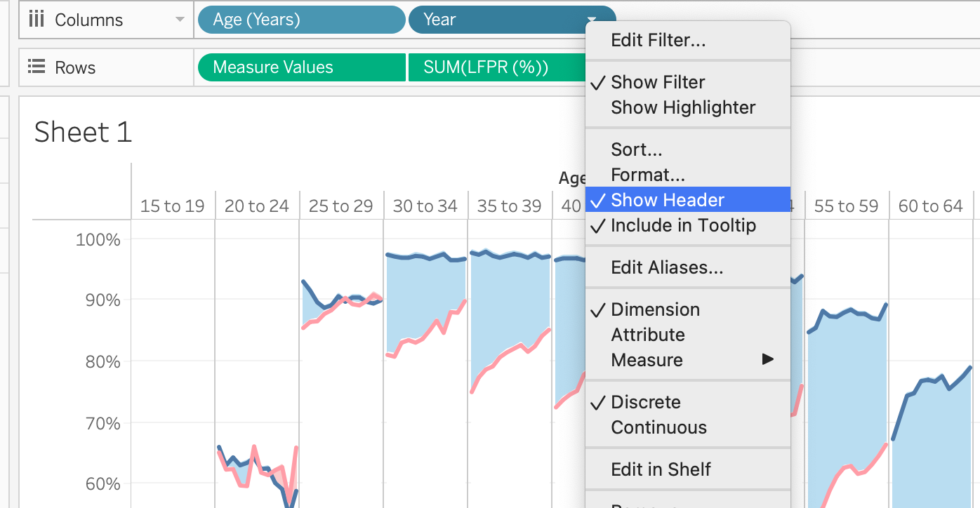The width and height of the screenshot is (980, 508).
Task: Click the Columns shelf icon
Action: [x=36, y=20]
